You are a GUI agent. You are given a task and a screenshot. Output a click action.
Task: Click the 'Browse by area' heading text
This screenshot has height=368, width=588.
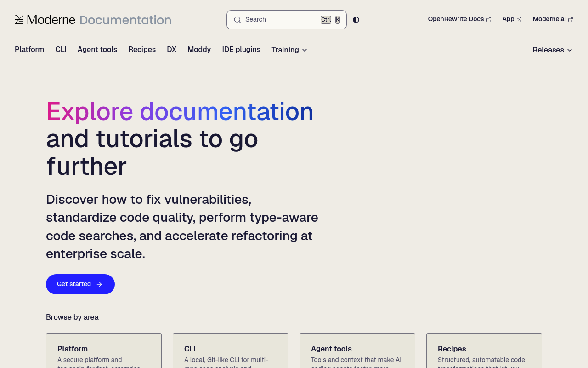click(x=72, y=317)
